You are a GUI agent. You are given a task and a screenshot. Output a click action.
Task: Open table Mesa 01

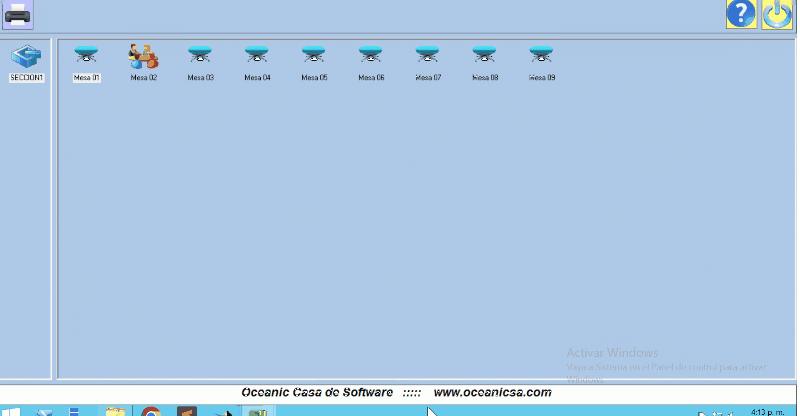coord(87,55)
